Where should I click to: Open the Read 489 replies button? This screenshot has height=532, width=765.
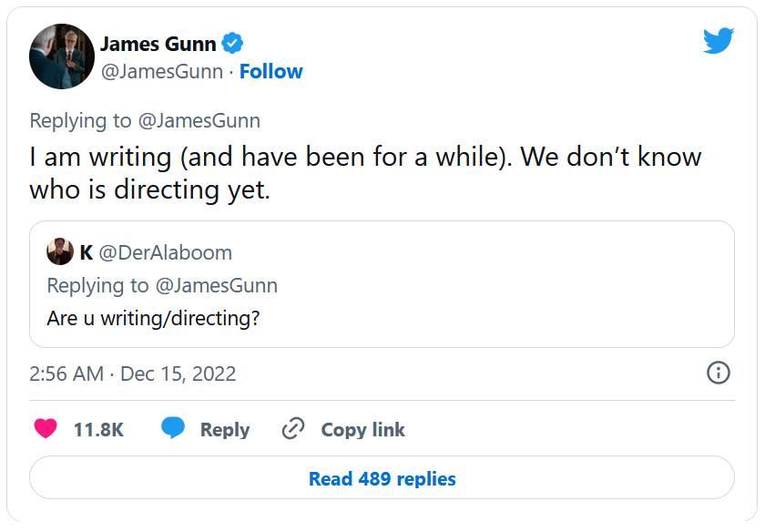click(x=382, y=478)
